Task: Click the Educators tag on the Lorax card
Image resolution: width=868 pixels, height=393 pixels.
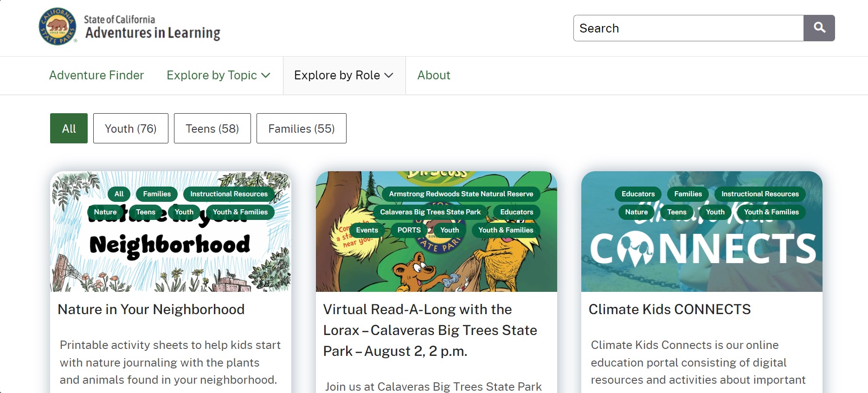Action: (517, 212)
